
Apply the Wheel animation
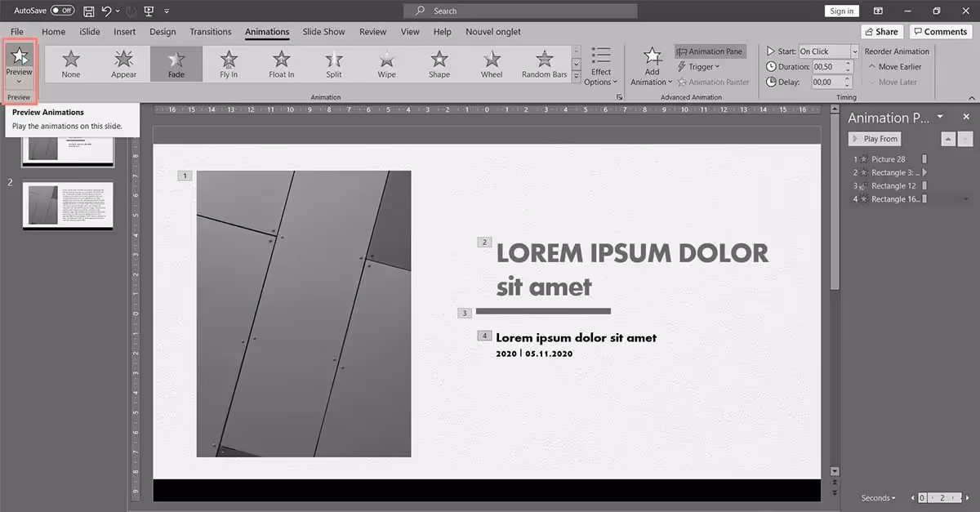point(491,64)
